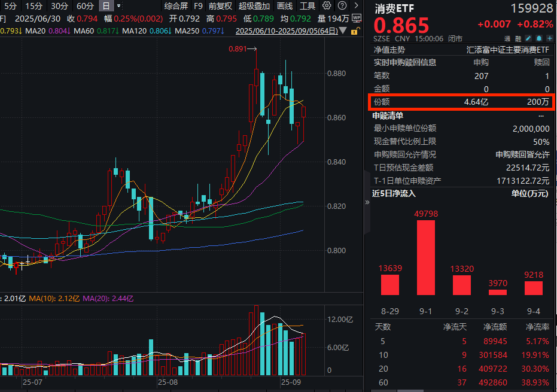Open the settings gear on the toolbar

tap(326, 5)
